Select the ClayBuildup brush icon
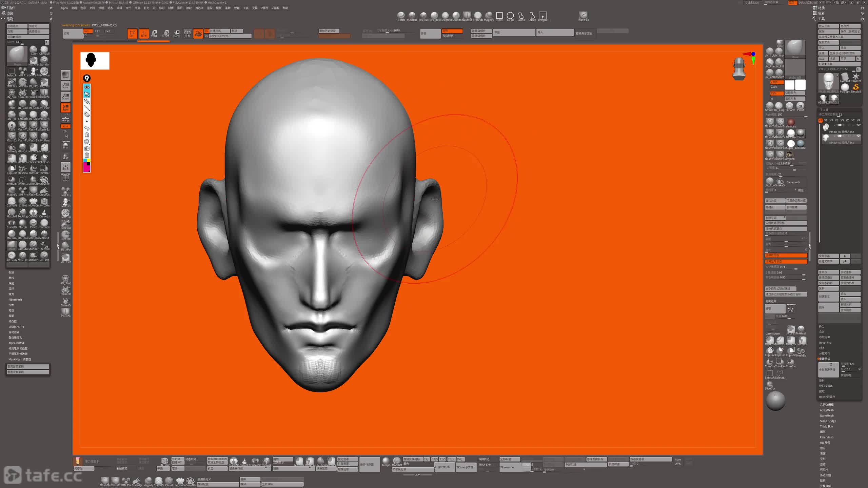Image resolution: width=868 pixels, height=488 pixels. click(44, 50)
